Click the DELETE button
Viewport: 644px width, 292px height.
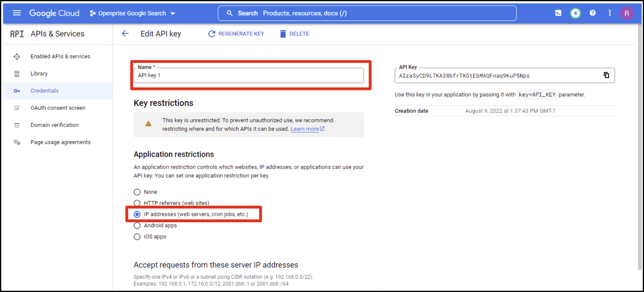(294, 34)
